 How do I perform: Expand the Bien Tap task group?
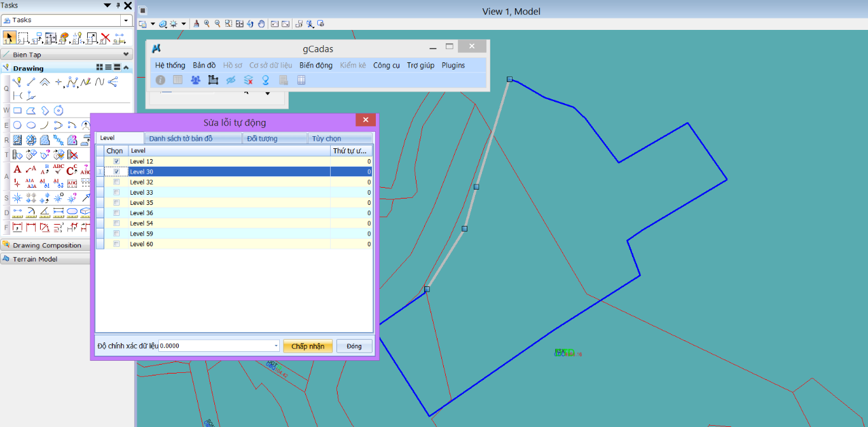click(126, 55)
